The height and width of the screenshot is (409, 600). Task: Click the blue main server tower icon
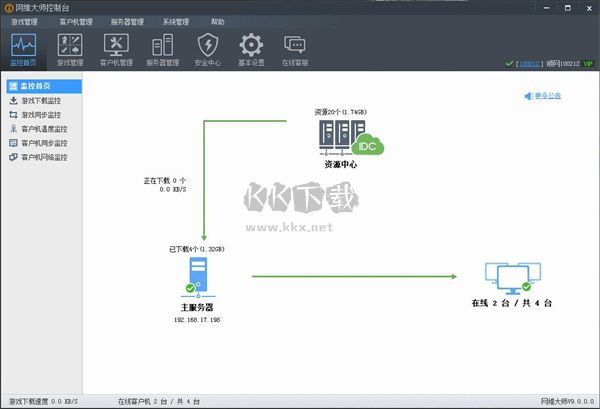198,277
